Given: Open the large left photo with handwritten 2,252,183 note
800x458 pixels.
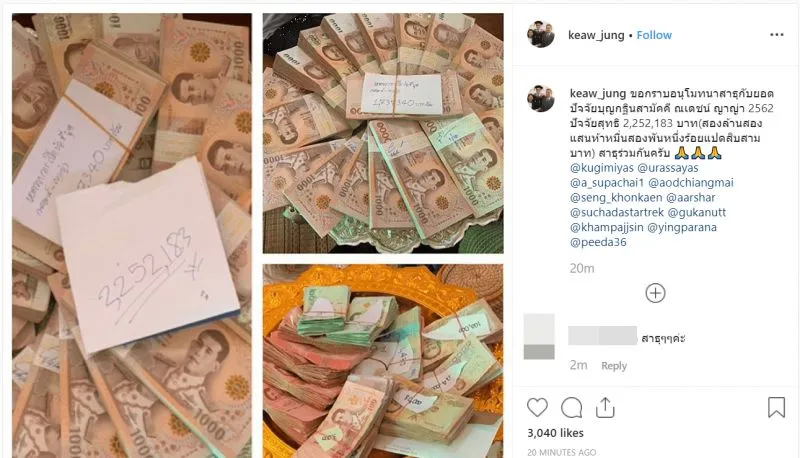Looking at the screenshot, I should coord(132,236).
